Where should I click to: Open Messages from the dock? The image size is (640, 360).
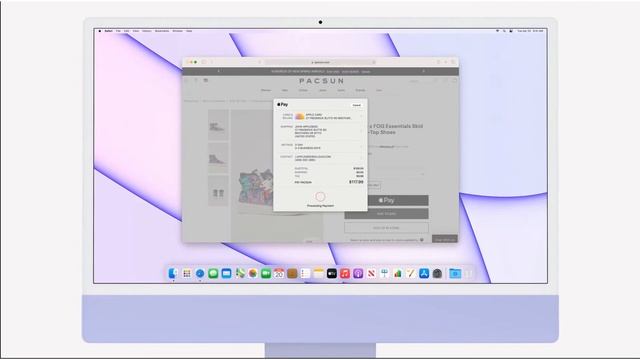pos(213,273)
